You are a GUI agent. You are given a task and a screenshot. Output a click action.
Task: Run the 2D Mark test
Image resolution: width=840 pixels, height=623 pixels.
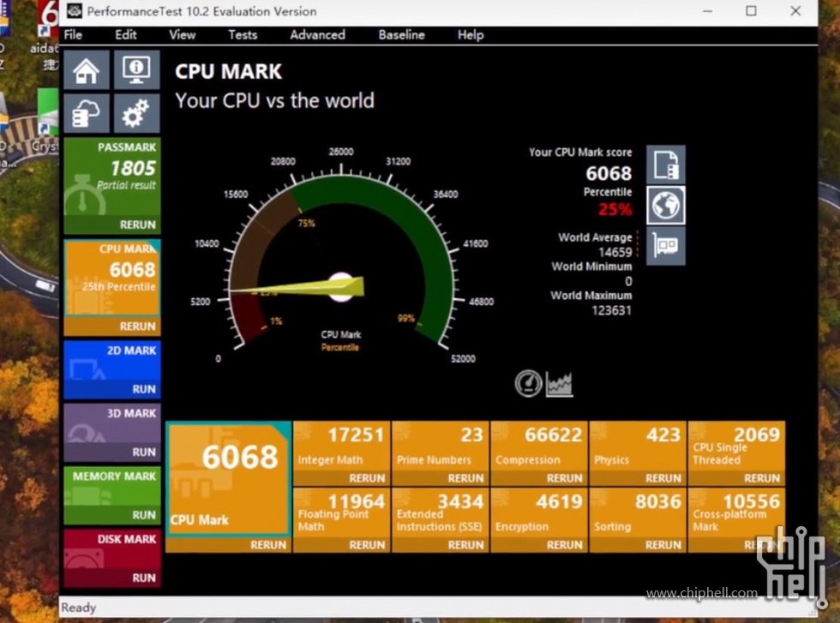[144, 389]
